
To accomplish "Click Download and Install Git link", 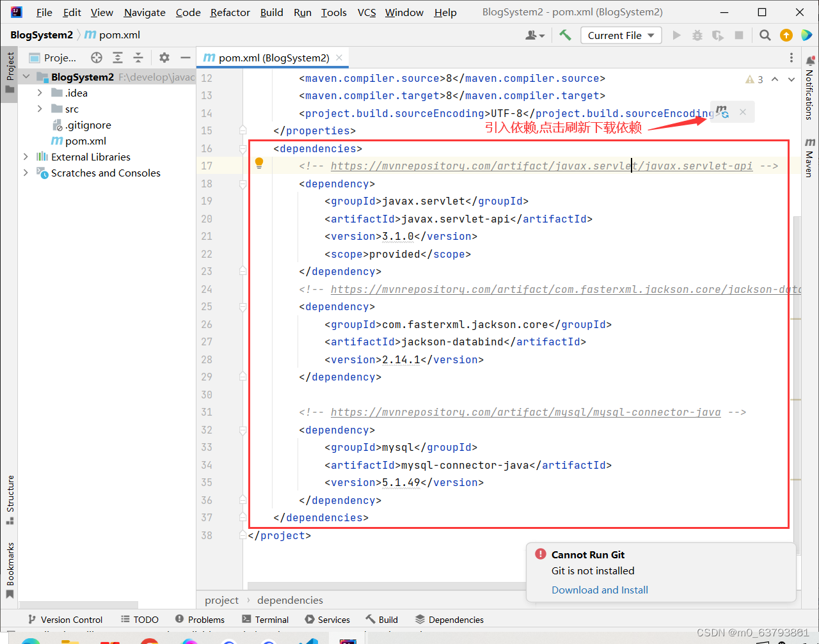I will [x=600, y=590].
